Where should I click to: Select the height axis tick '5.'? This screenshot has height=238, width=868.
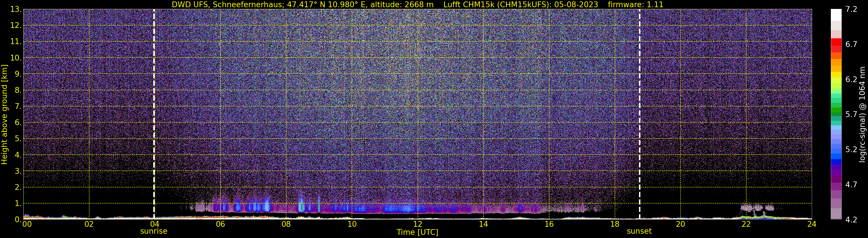point(18,139)
